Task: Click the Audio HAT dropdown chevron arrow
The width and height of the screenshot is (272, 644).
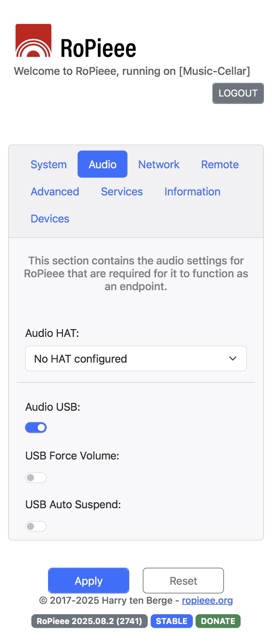Action: coord(233,359)
